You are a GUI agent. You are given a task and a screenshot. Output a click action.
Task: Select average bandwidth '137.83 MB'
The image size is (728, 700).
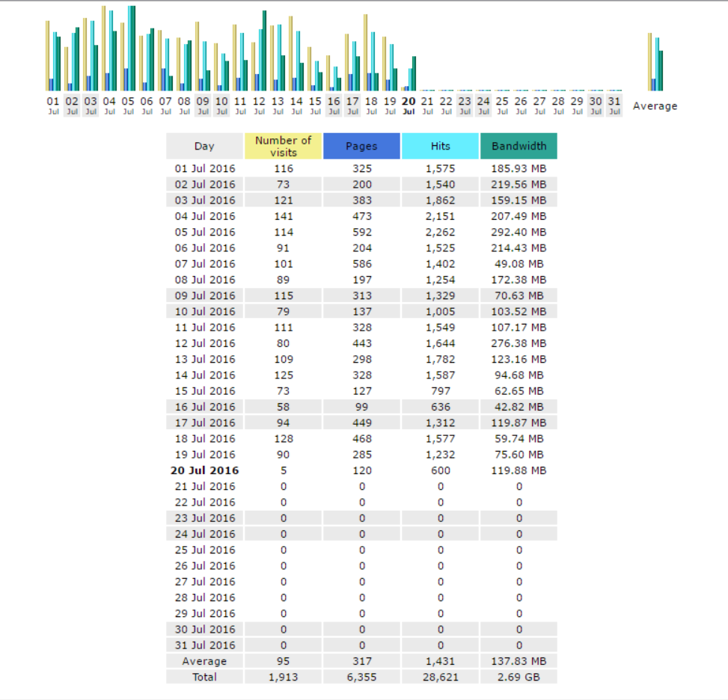519,661
